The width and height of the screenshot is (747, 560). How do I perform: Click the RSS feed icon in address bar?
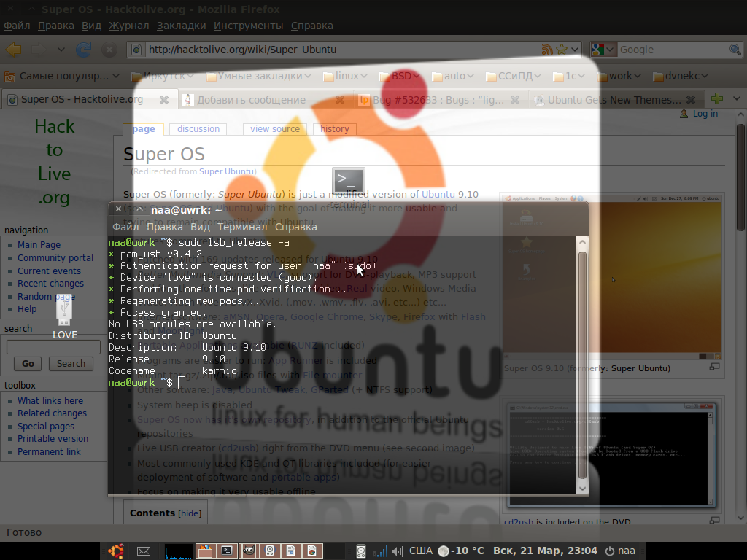(x=547, y=50)
